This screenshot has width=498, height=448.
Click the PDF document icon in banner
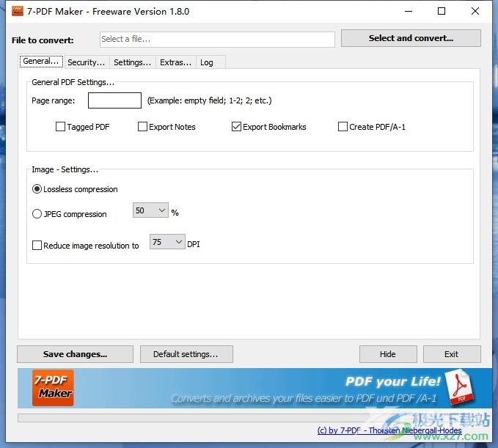[459, 386]
